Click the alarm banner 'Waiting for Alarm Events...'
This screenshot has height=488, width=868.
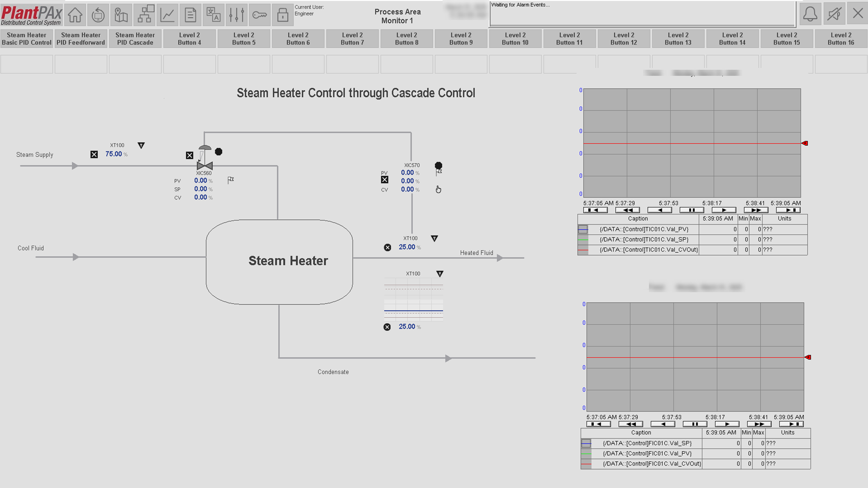point(642,14)
